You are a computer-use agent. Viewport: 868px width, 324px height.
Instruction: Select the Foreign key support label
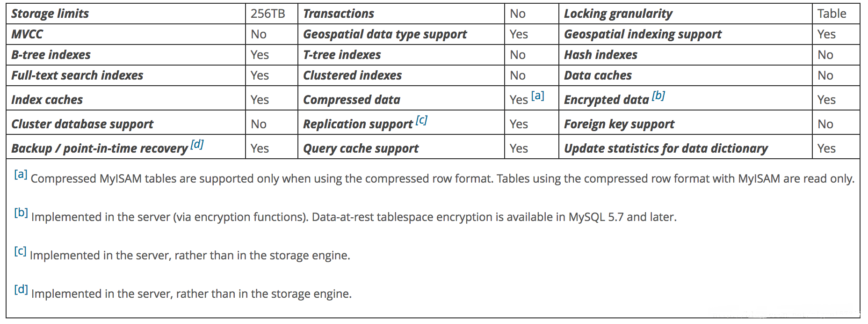click(619, 124)
